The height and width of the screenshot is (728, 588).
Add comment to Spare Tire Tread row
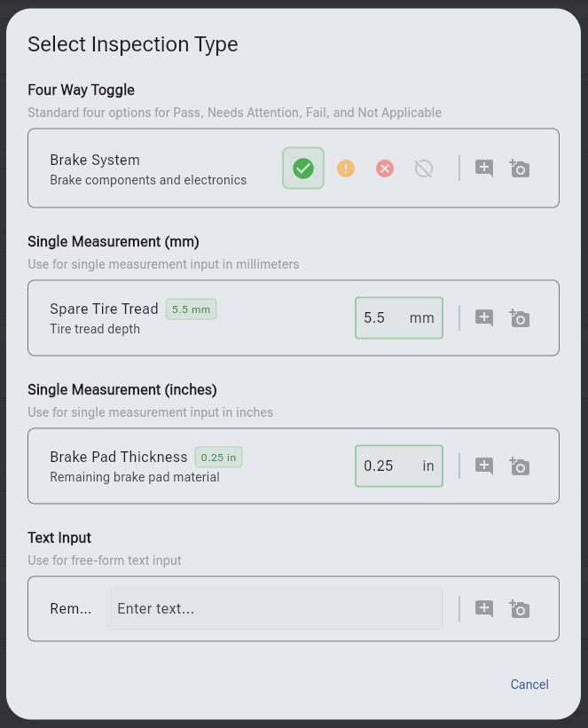point(484,317)
